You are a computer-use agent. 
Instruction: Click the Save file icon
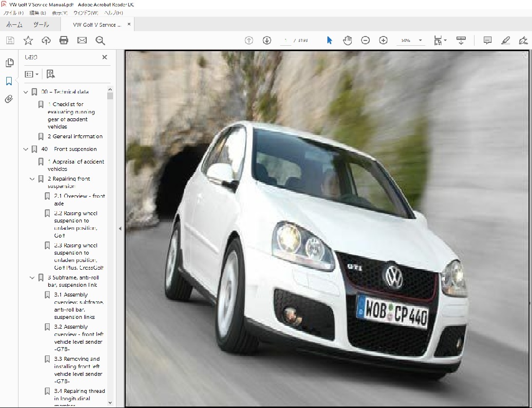(10, 41)
